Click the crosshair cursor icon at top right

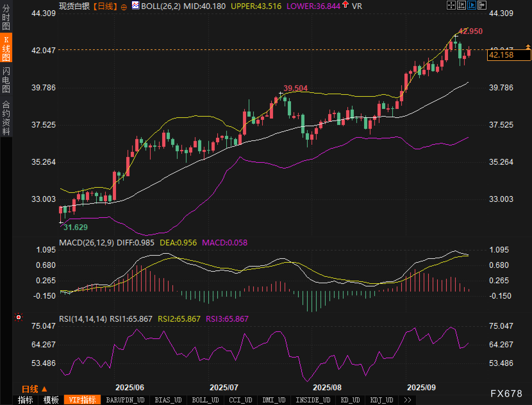tap(451, 5)
